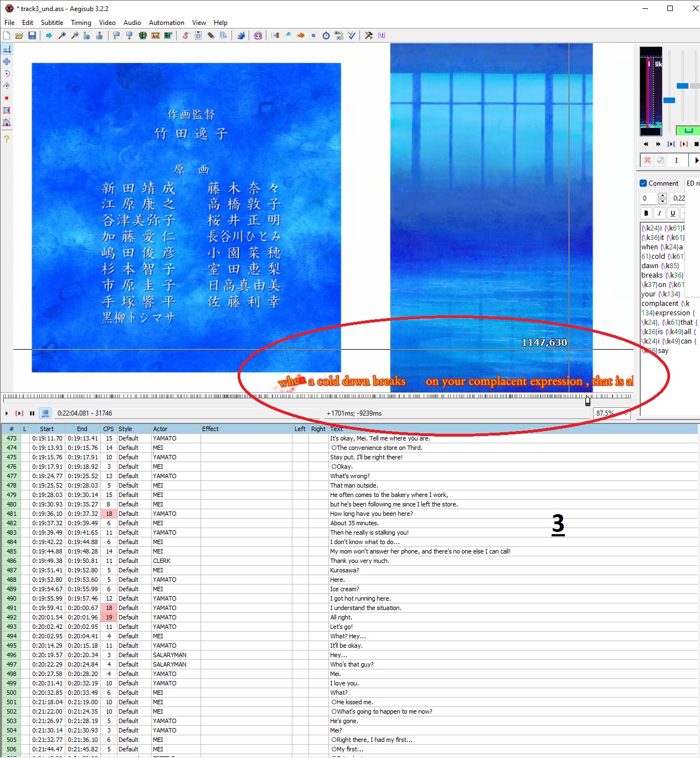Image resolution: width=700 pixels, height=758 pixels.
Task: Open the Attachments list
Action: point(211,35)
